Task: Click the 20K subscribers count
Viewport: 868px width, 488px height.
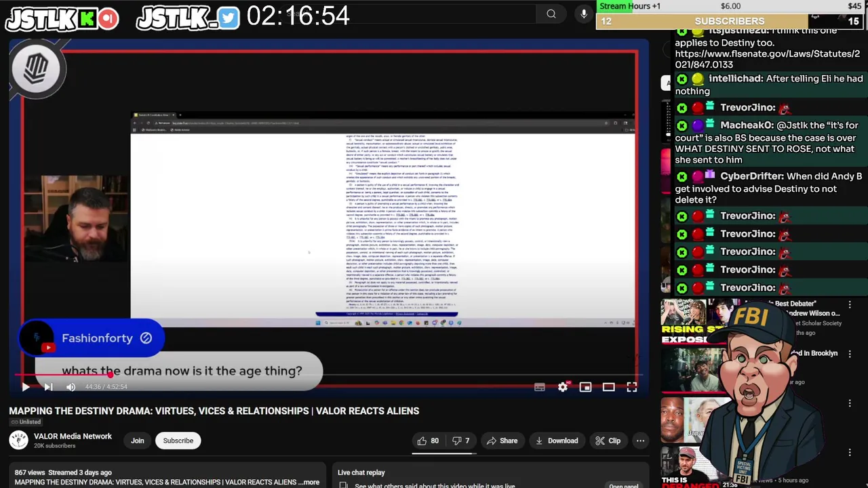Action: click(55, 445)
